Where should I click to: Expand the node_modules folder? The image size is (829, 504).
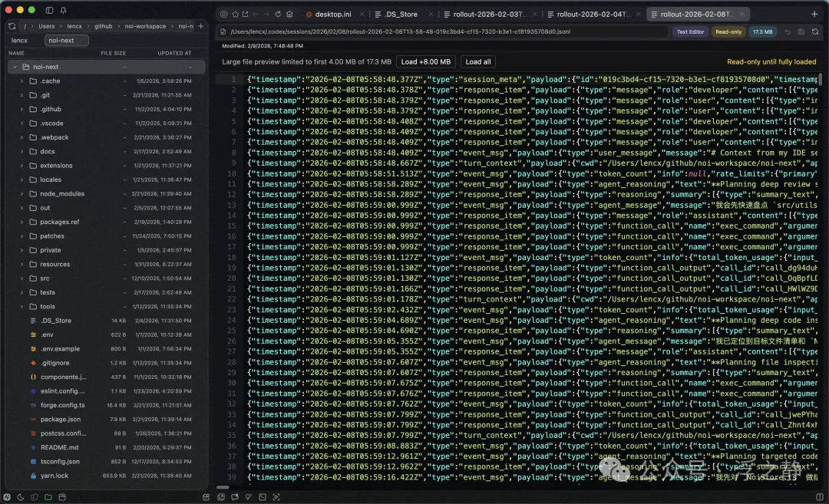coord(21,194)
